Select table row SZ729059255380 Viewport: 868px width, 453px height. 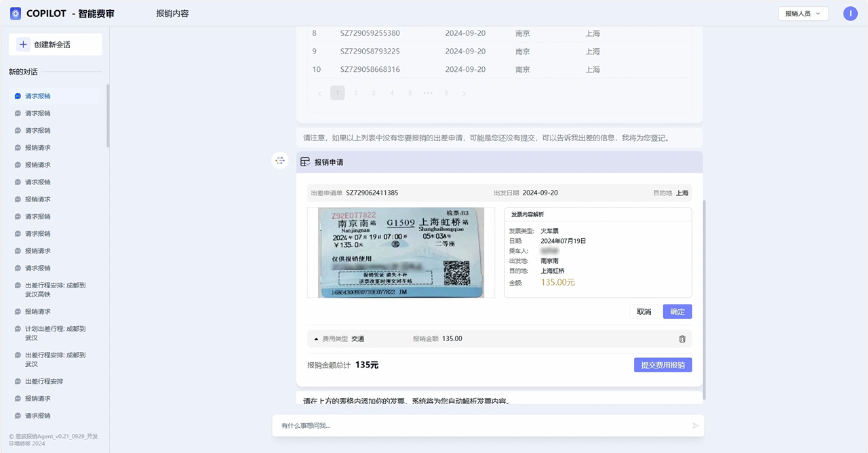pos(499,33)
